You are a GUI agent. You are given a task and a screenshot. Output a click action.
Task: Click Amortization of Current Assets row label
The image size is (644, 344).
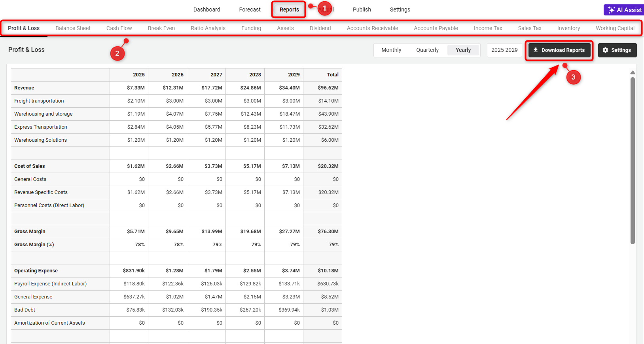(49, 323)
